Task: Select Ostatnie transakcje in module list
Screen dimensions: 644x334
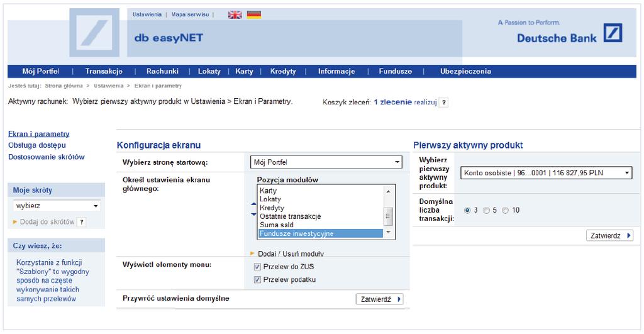Action: click(321, 216)
